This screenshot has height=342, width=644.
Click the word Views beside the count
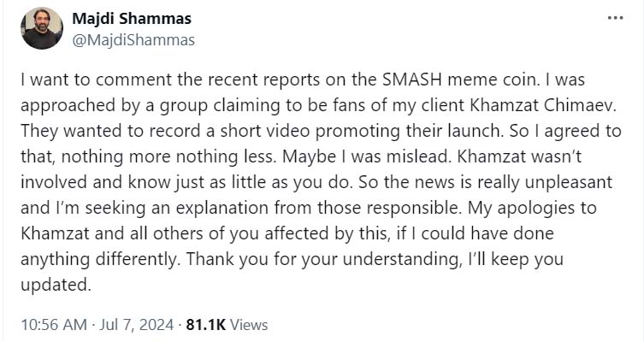point(249,325)
